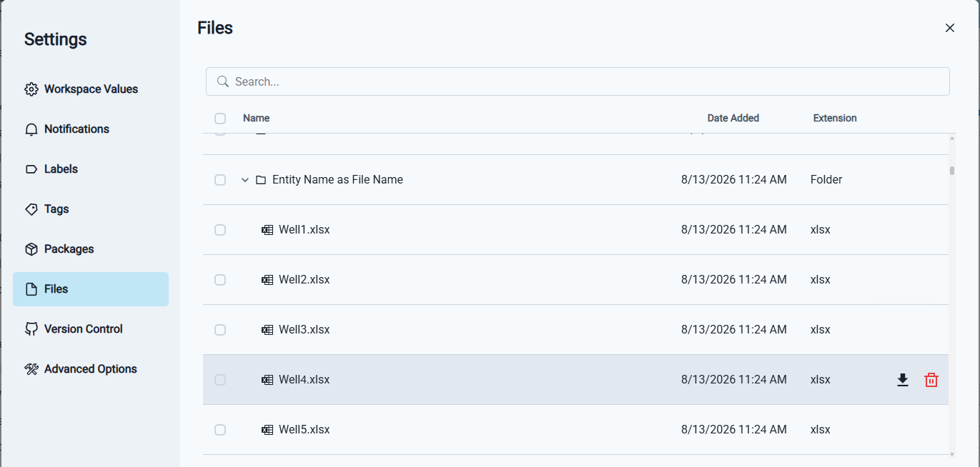Click the file list vertical scrollbar thumb
Viewport: 980px width, 467px height.
tap(952, 171)
